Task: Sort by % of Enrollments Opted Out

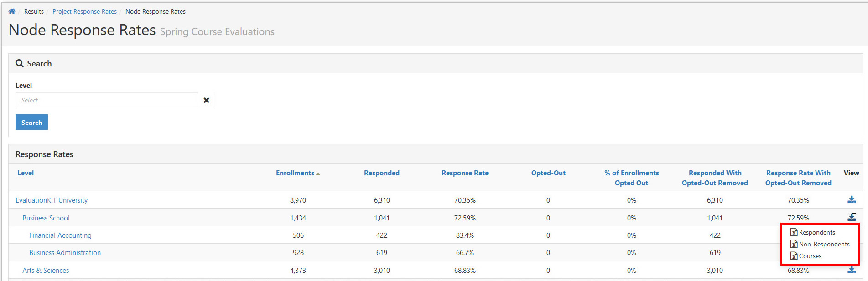Action: click(632, 178)
